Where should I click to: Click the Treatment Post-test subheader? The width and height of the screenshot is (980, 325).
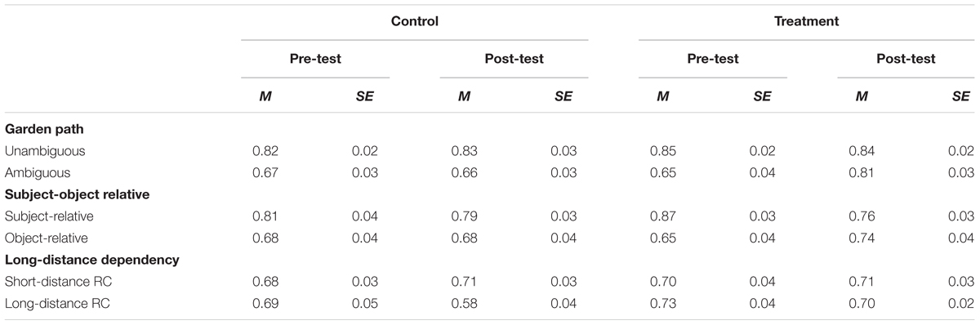[x=908, y=59]
